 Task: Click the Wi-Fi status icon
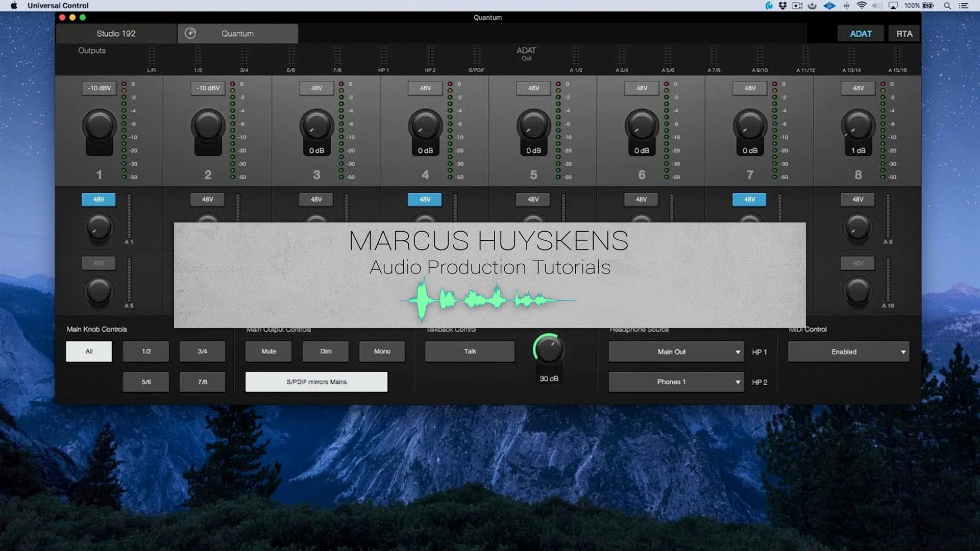[862, 6]
